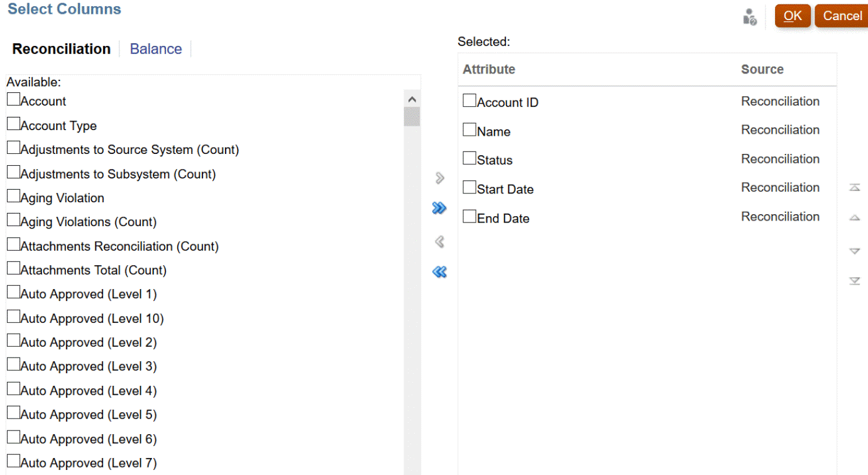The width and height of the screenshot is (868, 475).
Task: Click the move down reorder icon
Action: [x=854, y=251]
